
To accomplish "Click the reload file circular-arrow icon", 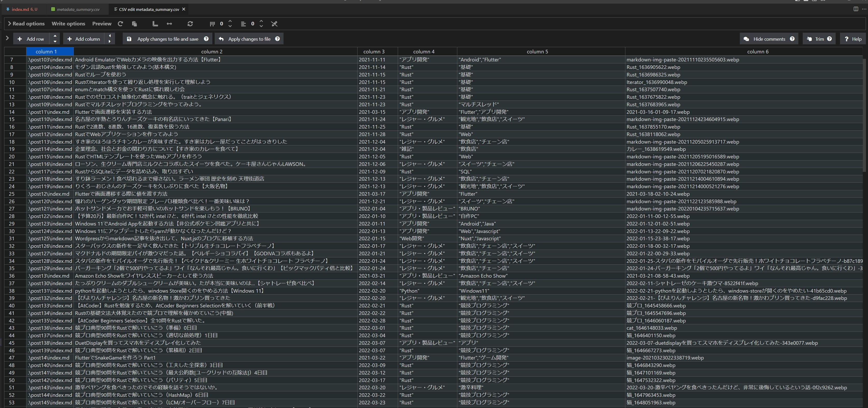I will coord(120,24).
